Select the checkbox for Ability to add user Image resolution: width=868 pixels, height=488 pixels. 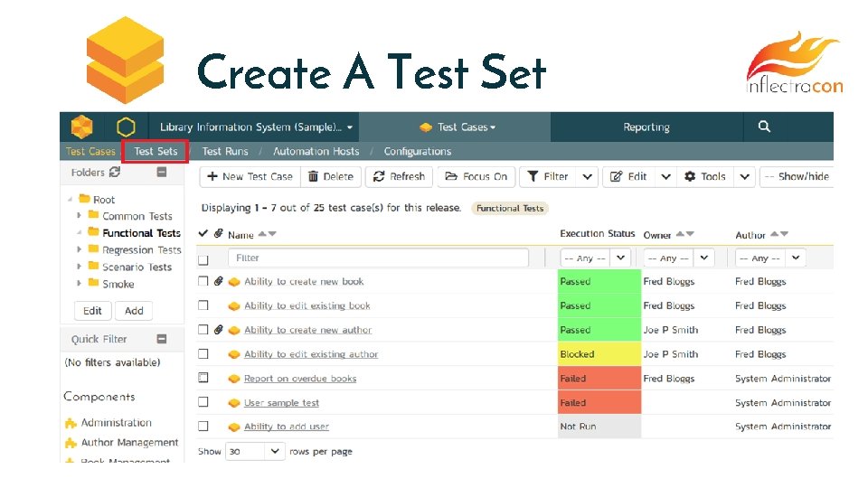pyautogui.click(x=203, y=427)
